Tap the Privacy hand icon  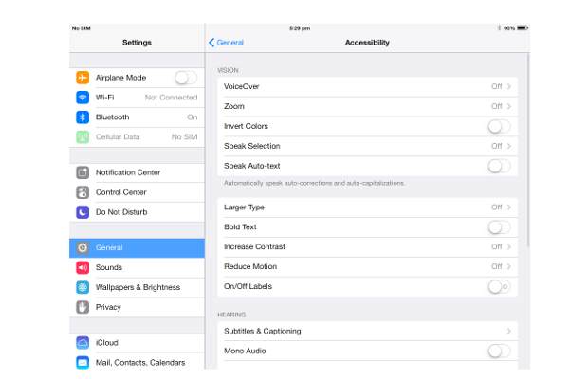tap(83, 307)
